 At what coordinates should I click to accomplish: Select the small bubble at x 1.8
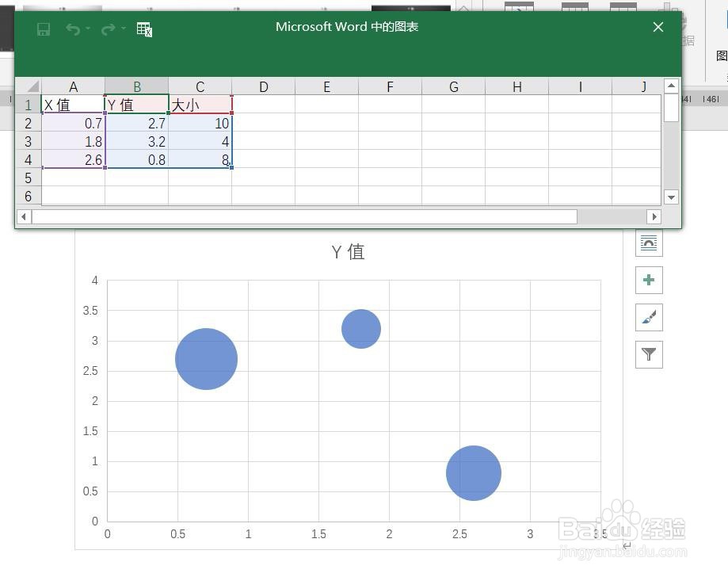[x=361, y=328]
